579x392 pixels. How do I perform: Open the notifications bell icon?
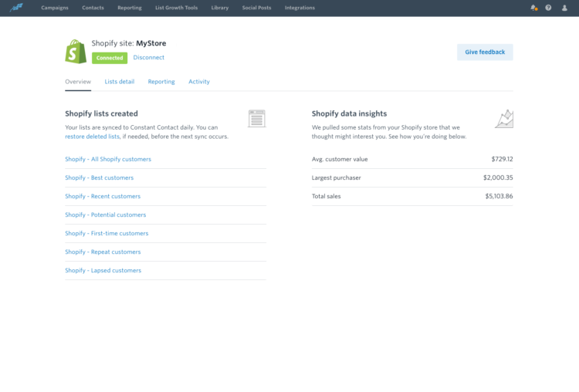[x=533, y=8]
